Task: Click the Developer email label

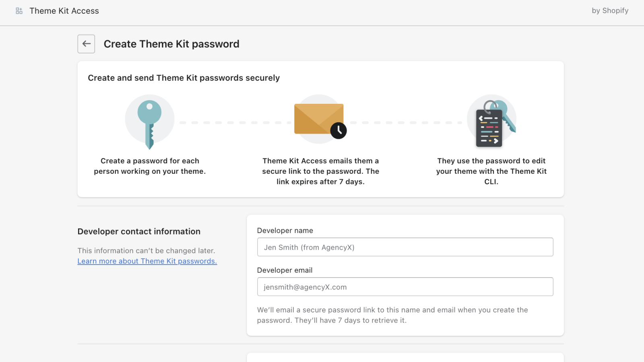Action: pos(285,270)
